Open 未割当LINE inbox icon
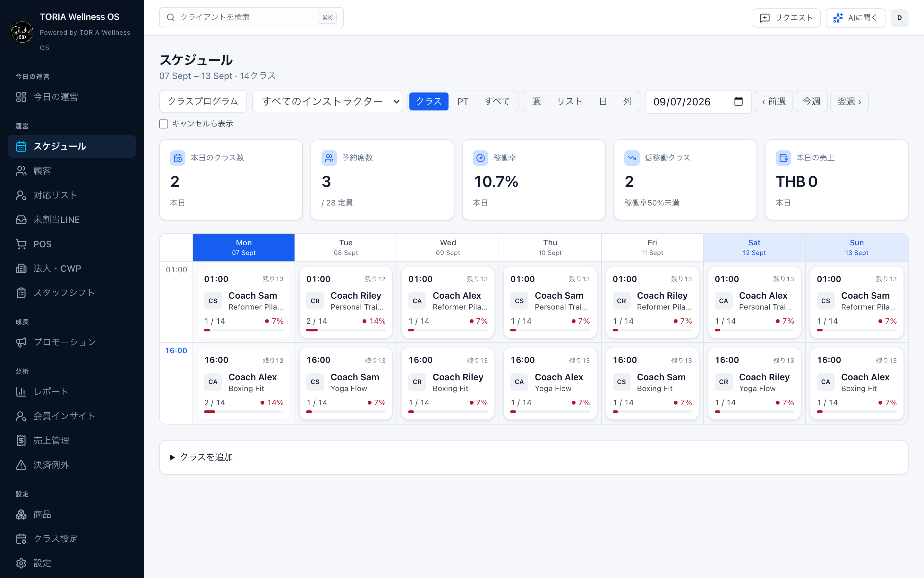This screenshot has height=578, width=924. 21,220
